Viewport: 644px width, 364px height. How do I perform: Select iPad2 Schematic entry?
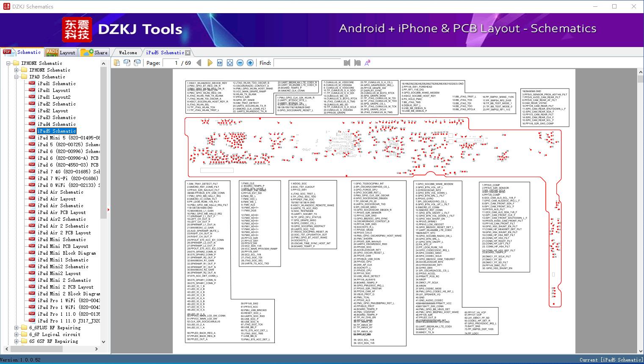coord(56,104)
